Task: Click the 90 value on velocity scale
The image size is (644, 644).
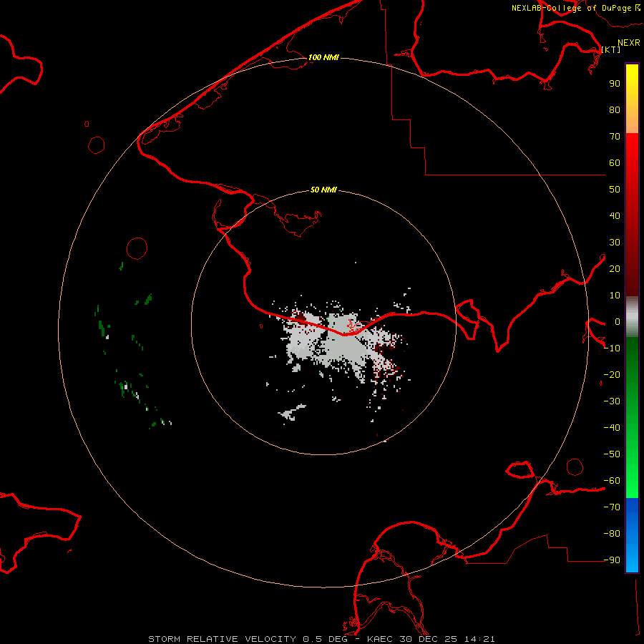Action: [x=615, y=84]
